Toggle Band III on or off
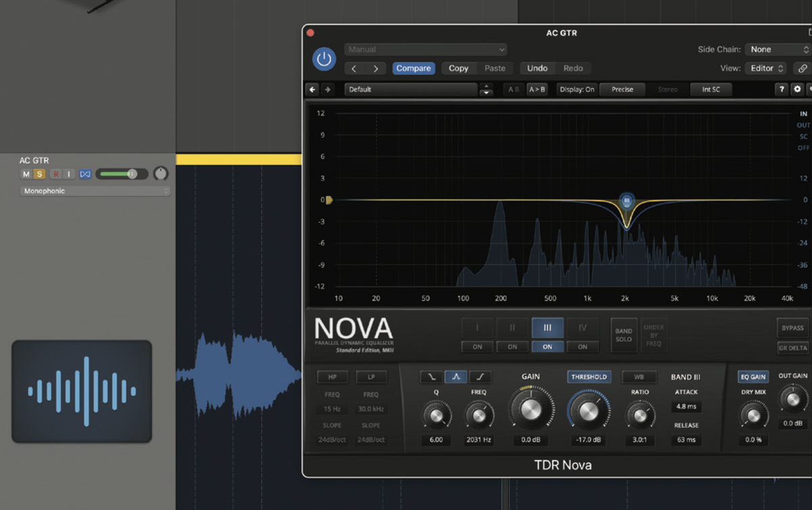 coord(548,346)
